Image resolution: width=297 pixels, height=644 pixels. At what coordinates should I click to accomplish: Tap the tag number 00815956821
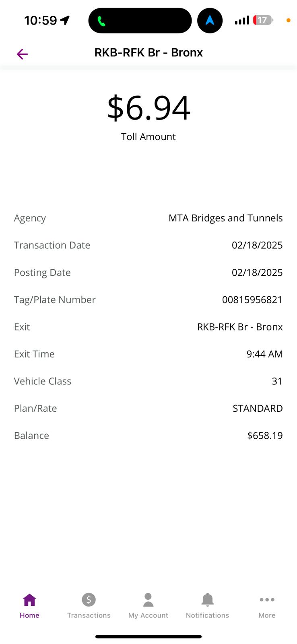pyautogui.click(x=252, y=299)
